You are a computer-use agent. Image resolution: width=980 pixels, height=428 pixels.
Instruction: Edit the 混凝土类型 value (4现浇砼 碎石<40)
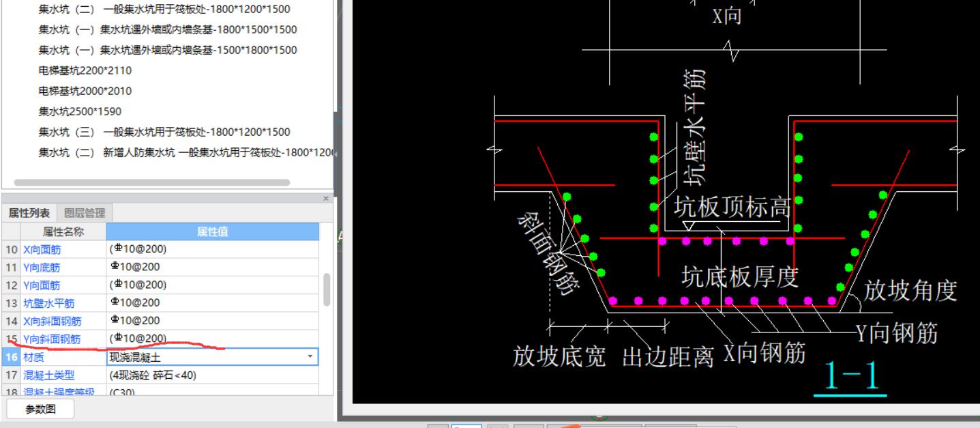click(212, 374)
